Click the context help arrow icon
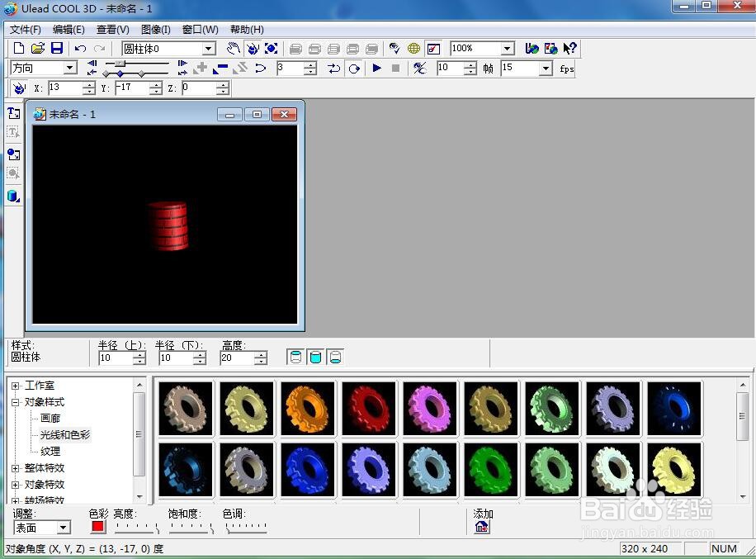 569,48
